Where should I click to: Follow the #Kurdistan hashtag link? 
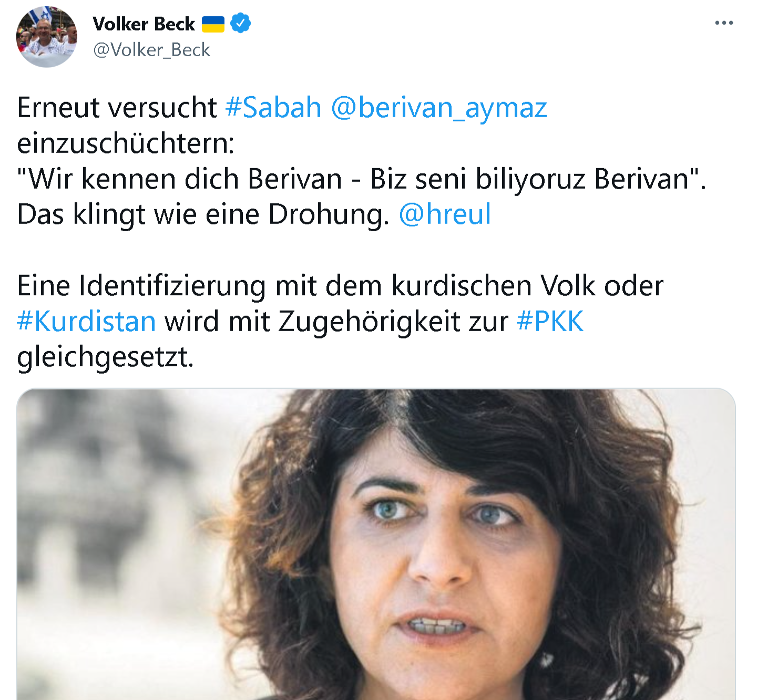[86, 321]
